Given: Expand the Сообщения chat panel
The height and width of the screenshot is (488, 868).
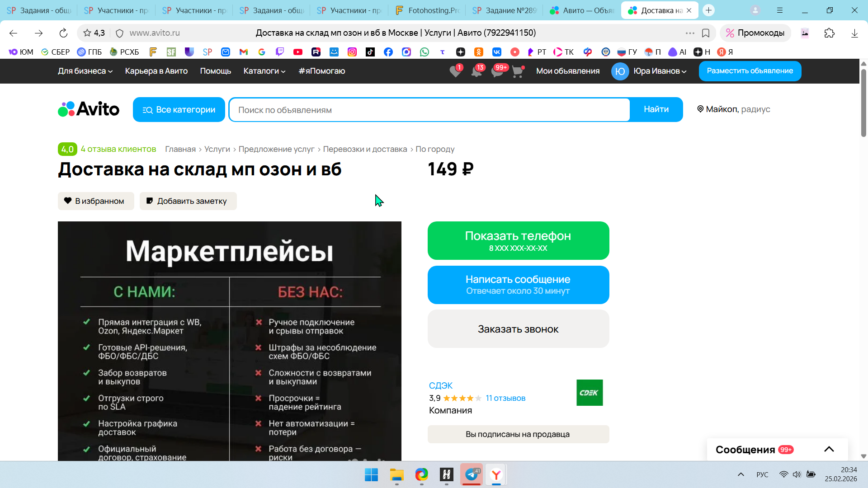Looking at the screenshot, I should coord(829,449).
